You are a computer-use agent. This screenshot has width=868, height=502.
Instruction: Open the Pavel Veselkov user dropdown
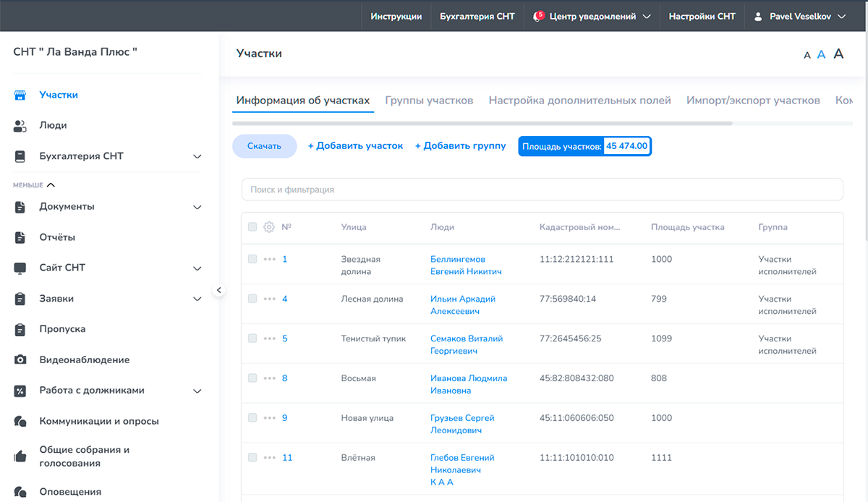799,16
